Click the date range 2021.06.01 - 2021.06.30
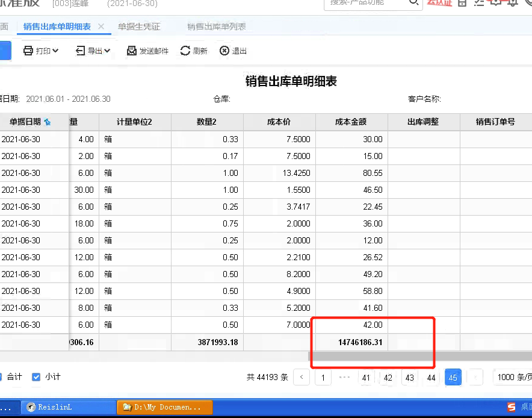This screenshot has height=418, width=532. coord(68,99)
